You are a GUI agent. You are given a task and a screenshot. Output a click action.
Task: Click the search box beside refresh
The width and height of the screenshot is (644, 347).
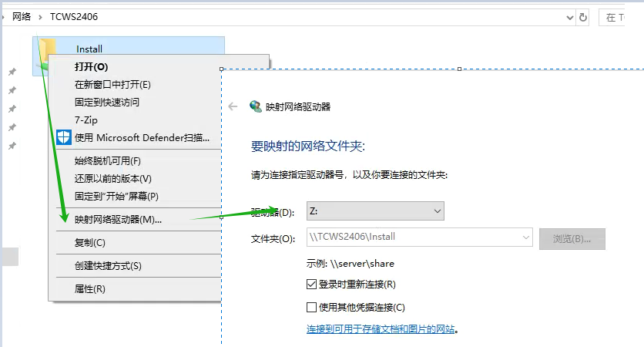pos(612,17)
